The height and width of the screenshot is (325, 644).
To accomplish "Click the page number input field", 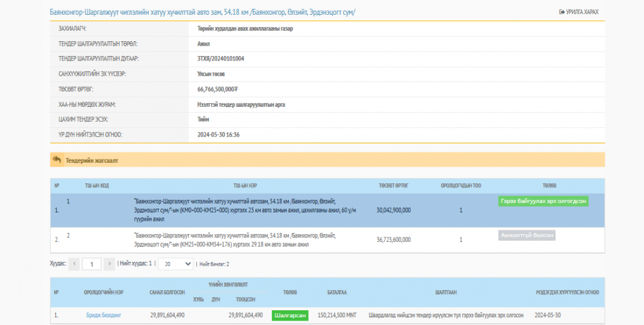I will point(91,264).
